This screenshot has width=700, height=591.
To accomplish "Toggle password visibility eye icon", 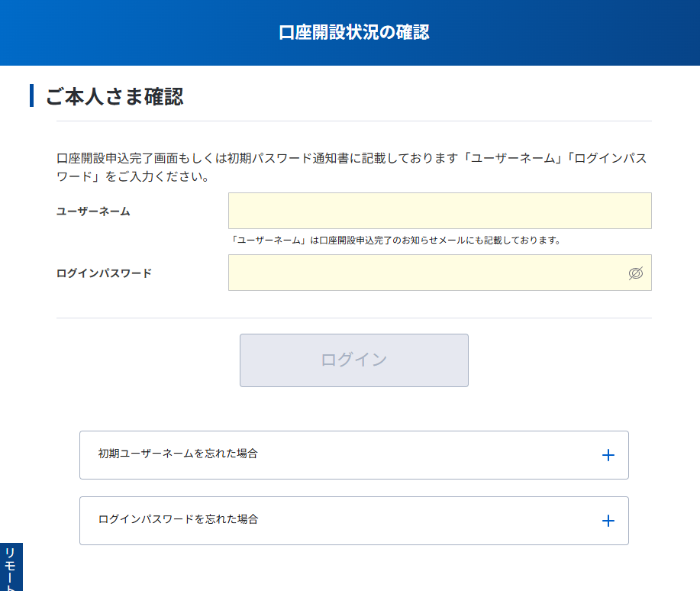I will [635, 273].
